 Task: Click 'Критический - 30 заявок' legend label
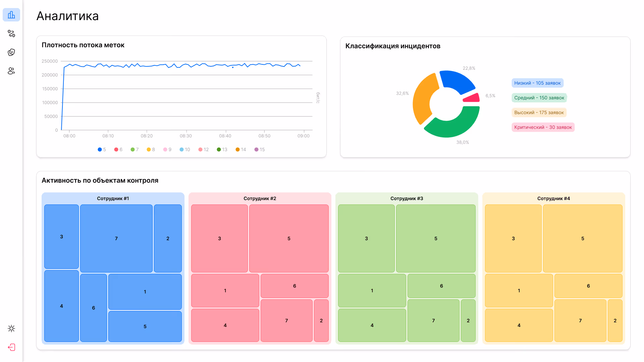543,127
